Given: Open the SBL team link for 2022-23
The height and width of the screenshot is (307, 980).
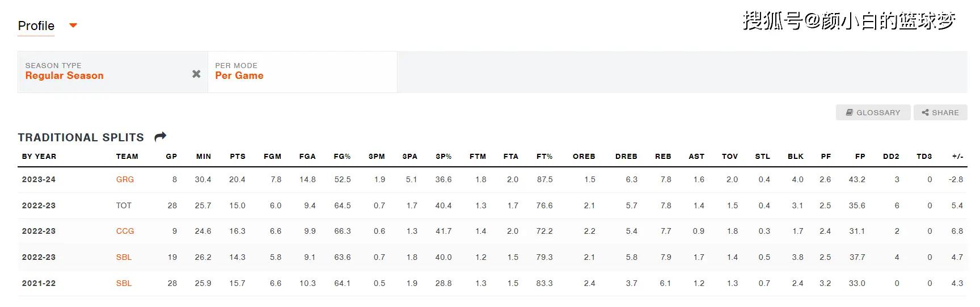Looking at the screenshot, I should click(x=124, y=257).
